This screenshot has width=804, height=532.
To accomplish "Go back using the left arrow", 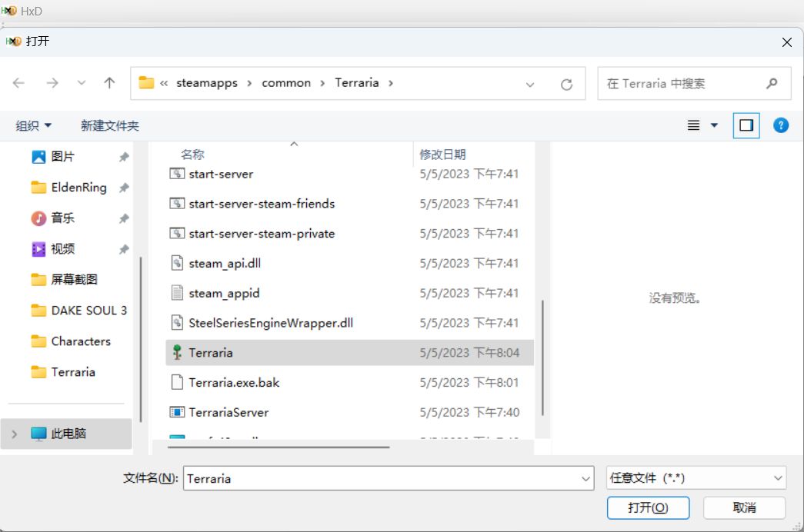I will point(19,83).
